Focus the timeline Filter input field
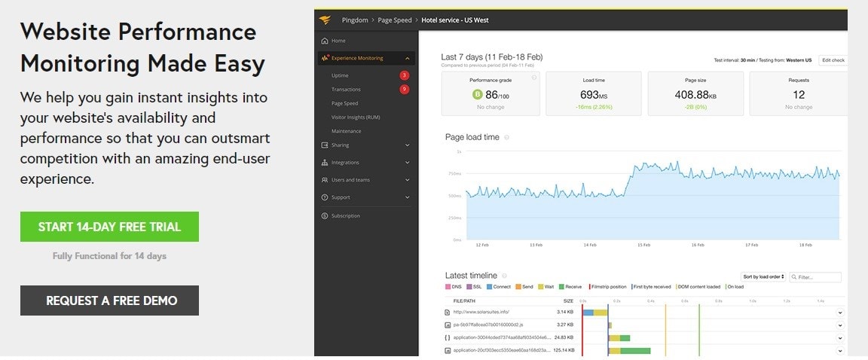 [815, 277]
